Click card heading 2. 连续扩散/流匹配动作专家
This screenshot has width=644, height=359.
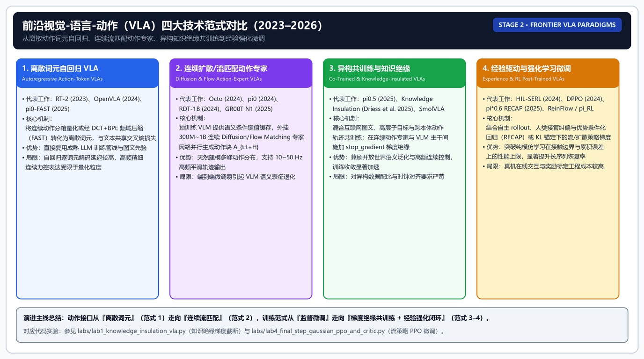click(x=221, y=68)
